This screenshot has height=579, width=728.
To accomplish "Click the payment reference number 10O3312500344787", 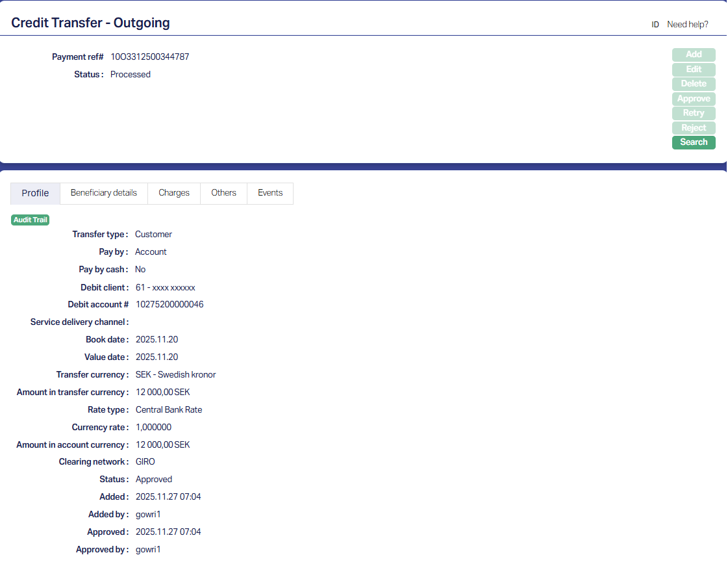I will pos(150,57).
